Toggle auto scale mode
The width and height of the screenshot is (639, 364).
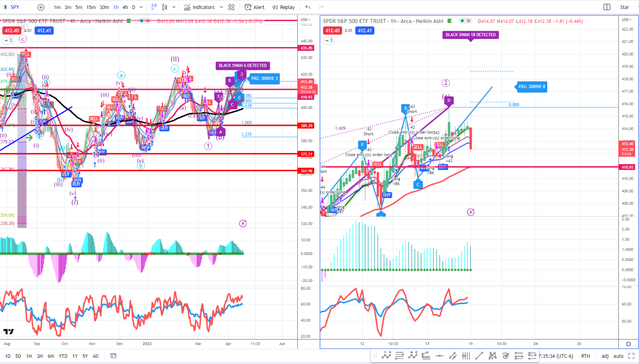tap(618, 356)
